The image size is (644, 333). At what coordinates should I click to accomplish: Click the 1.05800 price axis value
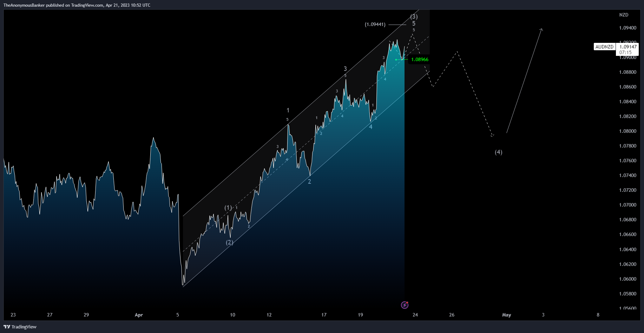tap(627, 294)
